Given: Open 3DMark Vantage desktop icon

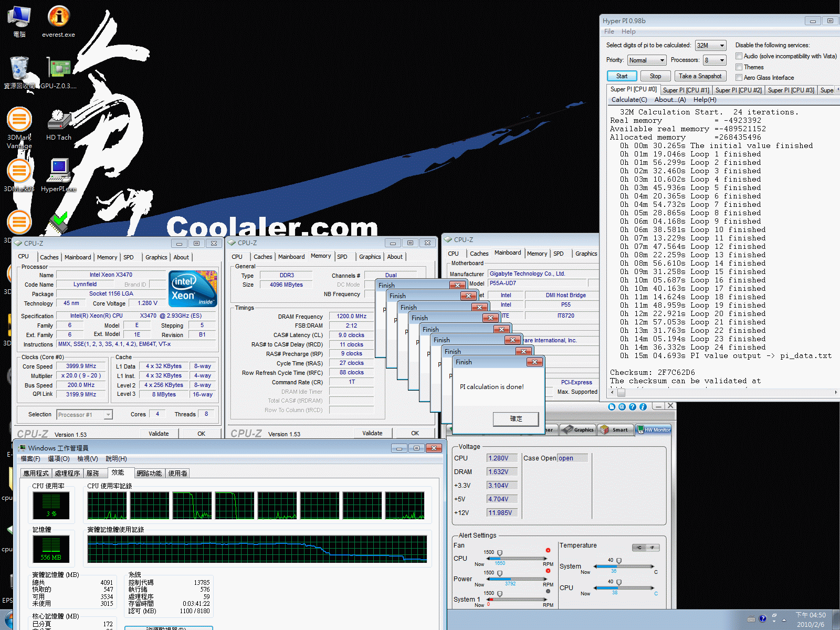Looking at the screenshot, I should coord(19,128).
